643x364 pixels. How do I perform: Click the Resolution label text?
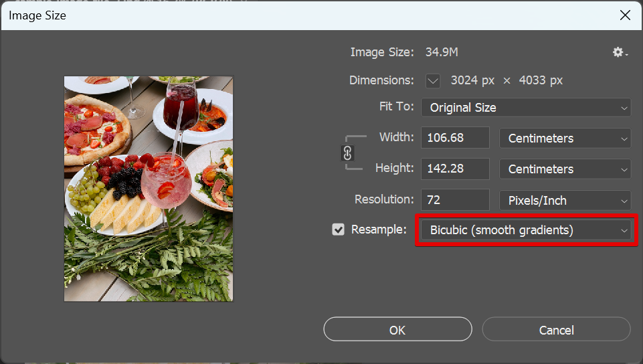coord(384,199)
